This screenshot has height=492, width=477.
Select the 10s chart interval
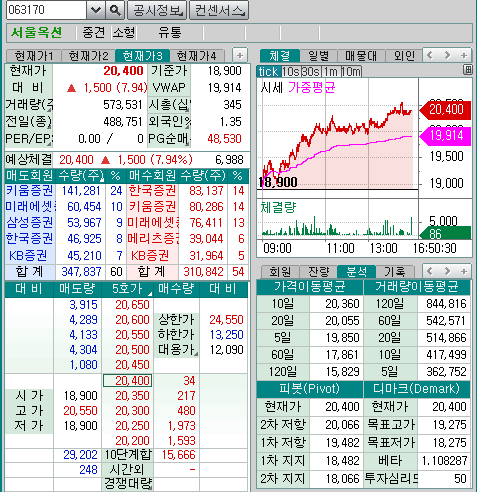tap(290, 71)
